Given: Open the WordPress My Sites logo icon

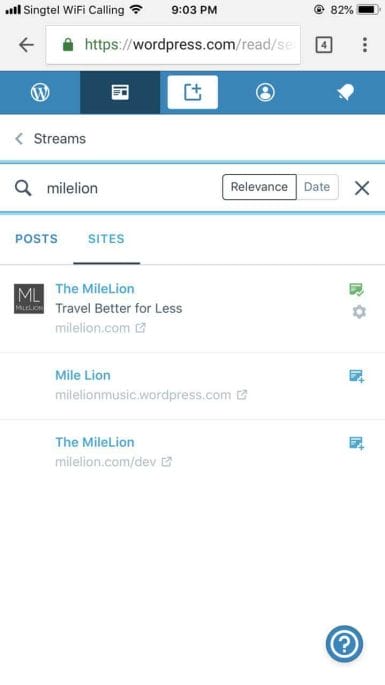Looking at the screenshot, I should [x=40, y=92].
